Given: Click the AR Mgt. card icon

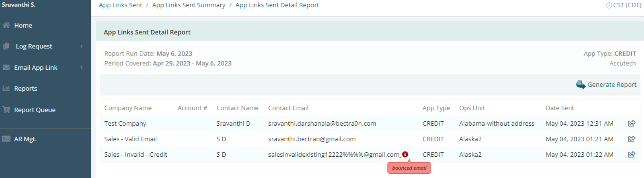Looking at the screenshot, I should 6,139.
